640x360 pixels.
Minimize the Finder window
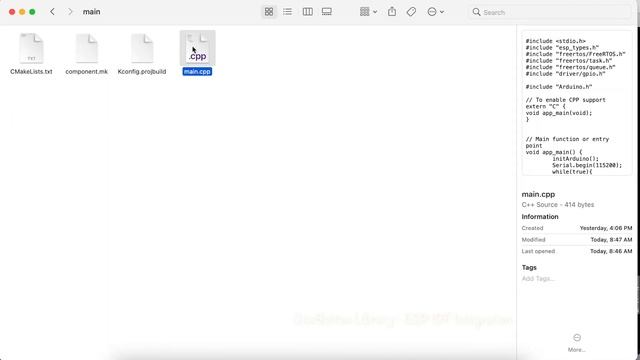22,12
